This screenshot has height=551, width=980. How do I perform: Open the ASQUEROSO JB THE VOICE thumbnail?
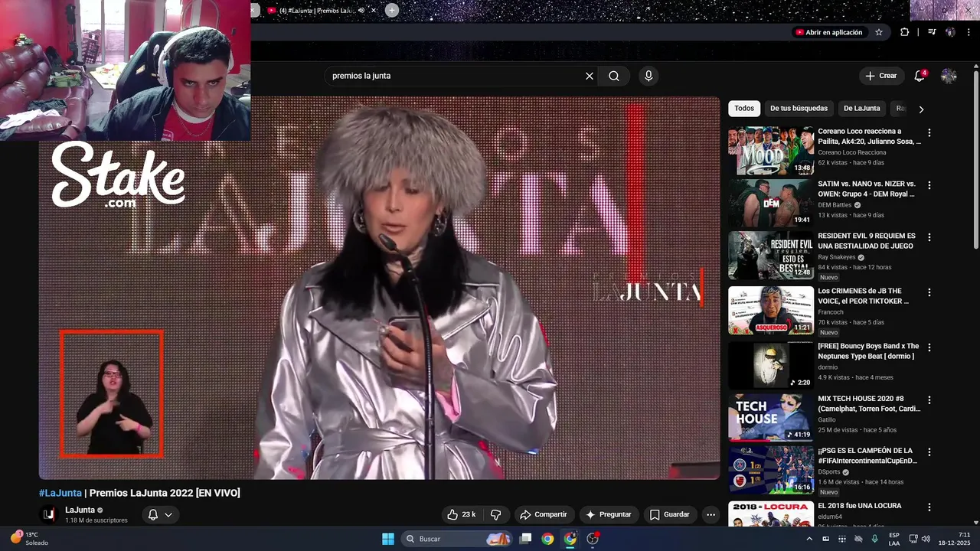(771, 311)
